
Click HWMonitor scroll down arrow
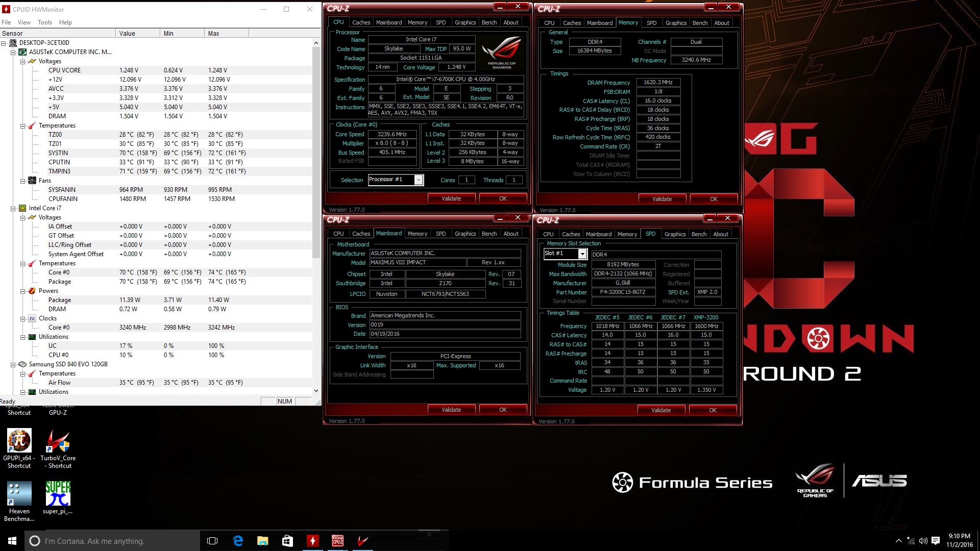coord(316,391)
